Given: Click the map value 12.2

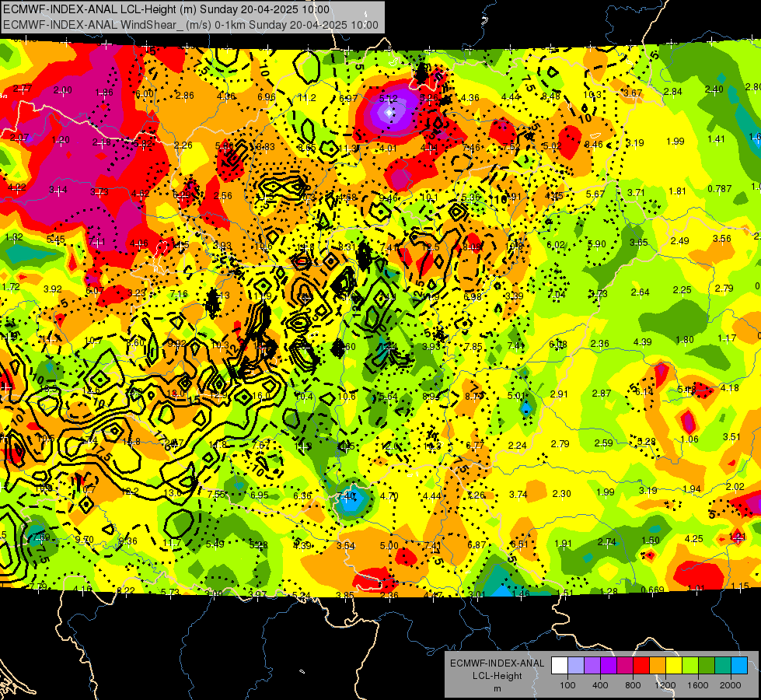Looking at the screenshot, I should pyautogui.click(x=130, y=492).
